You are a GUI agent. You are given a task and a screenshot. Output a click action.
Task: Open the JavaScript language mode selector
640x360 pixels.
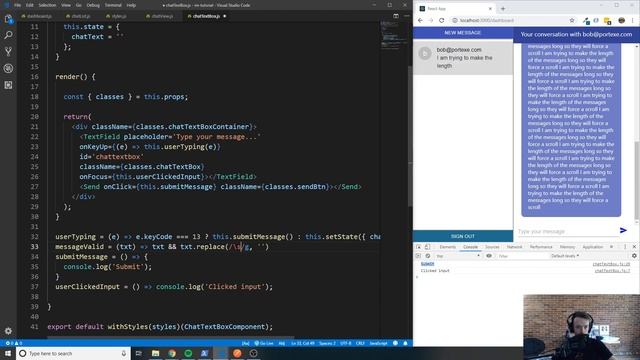click(378, 343)
